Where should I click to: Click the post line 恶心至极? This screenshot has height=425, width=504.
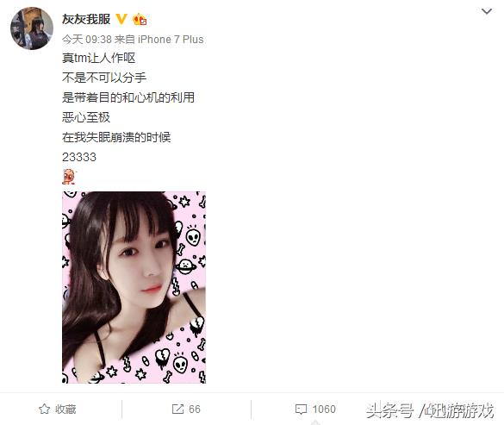[86, 117]
